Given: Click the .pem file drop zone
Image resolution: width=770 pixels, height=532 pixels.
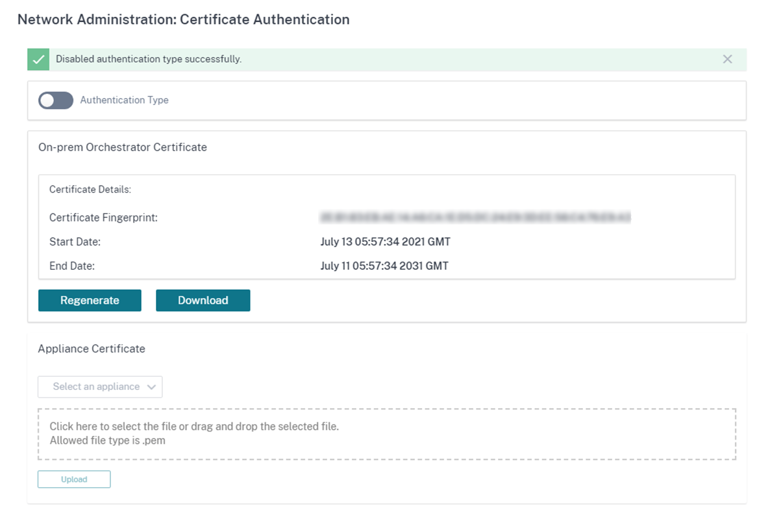Looking at the screenshot, I should pos(387,434).
